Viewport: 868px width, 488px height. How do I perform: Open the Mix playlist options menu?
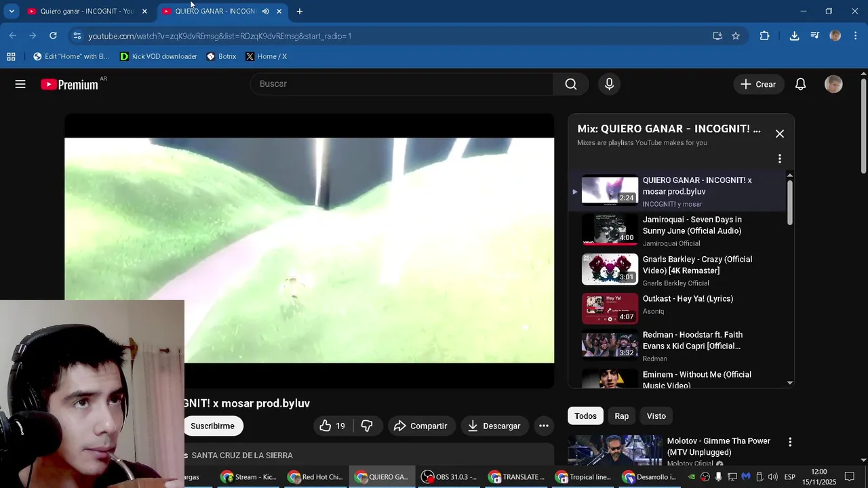(779, 159)
